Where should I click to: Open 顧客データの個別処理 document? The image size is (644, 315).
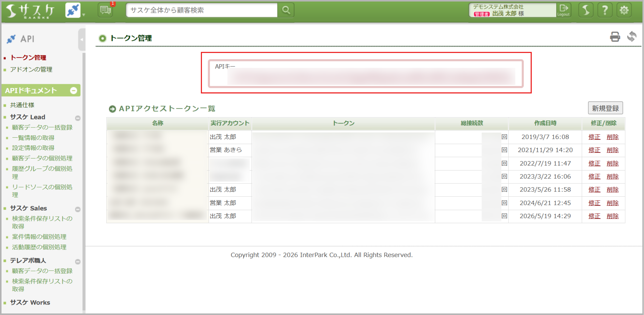tap(42, 158)
